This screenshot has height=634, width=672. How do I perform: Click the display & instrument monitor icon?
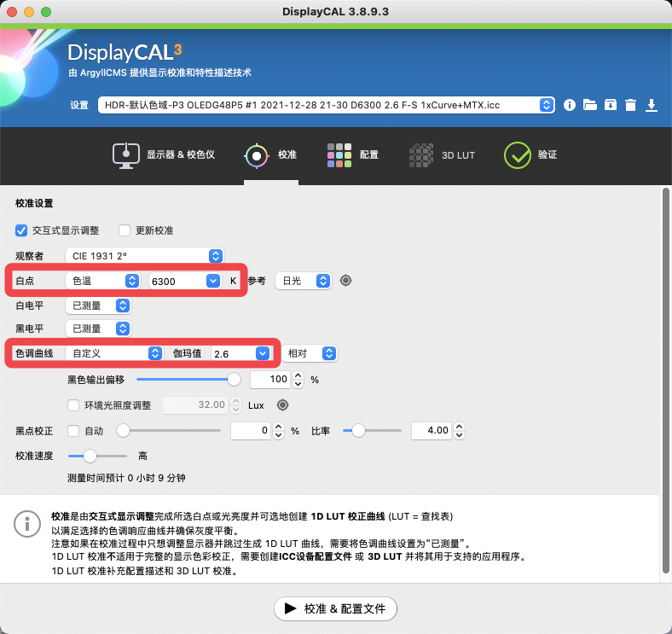[x=125, y=155]
